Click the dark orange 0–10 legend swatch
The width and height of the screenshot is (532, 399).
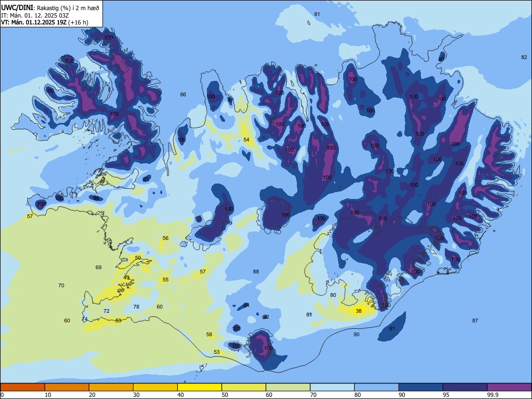22,387
